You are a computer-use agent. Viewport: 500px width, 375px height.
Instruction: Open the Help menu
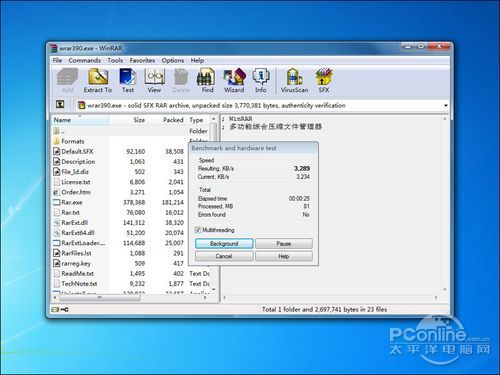pyautogui.click(x=197, y=60)
